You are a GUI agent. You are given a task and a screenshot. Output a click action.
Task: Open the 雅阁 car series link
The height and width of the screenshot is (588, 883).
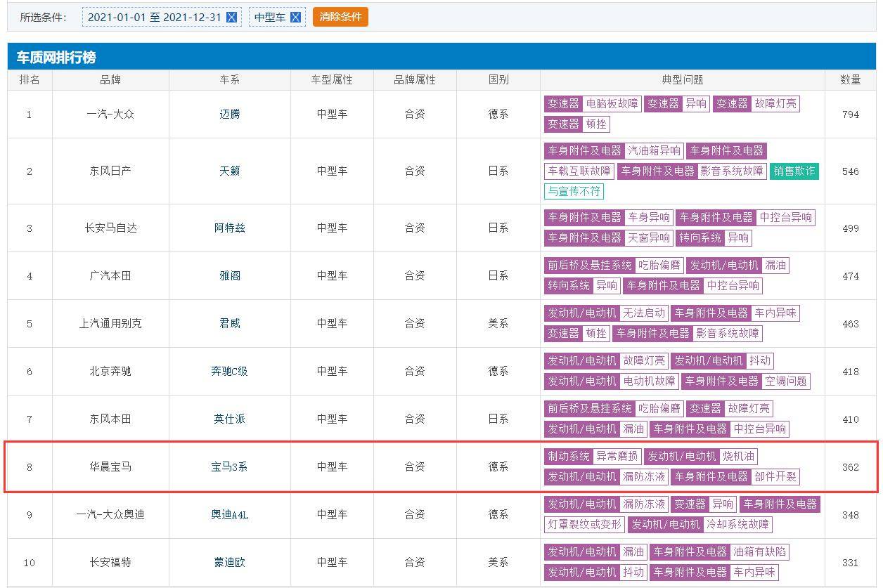(x=229, y=275)
